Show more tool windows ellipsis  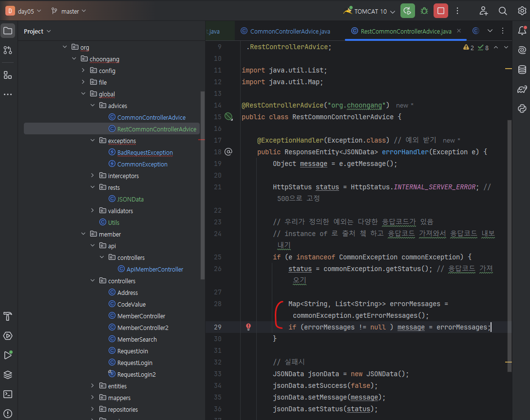[x=8, y=94]
